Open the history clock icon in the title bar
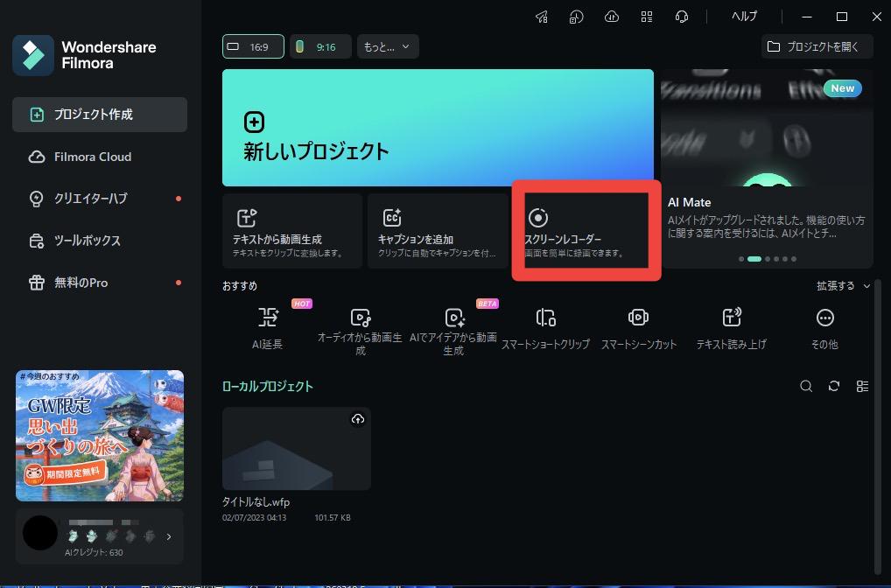 pos(576,17)
